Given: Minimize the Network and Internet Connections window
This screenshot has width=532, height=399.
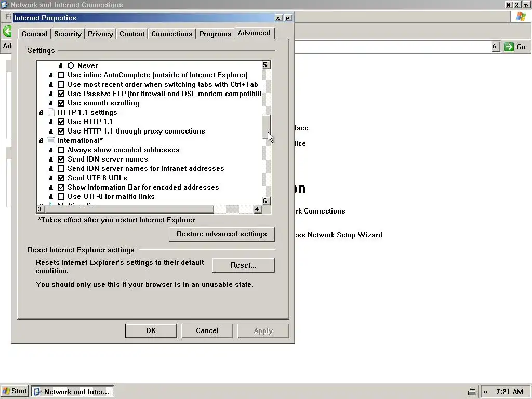Looking at the screenshot, I should coord(508,5).
